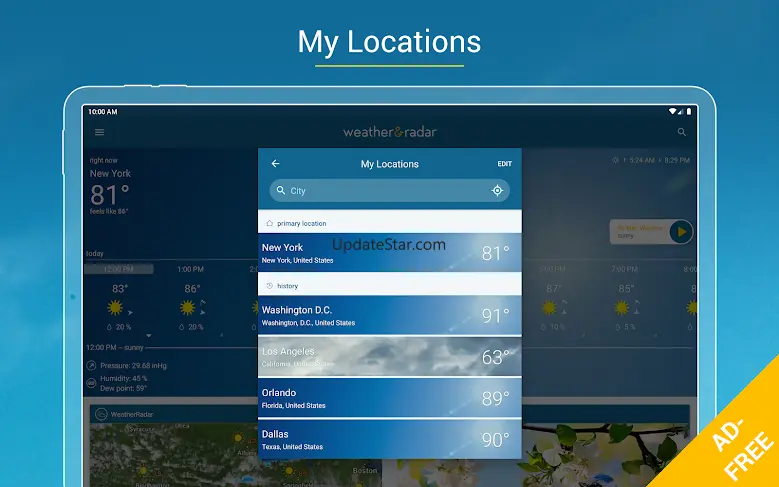Click the 81° current temperature
Viewport: 779px width, 487px height.
[110, 194]
